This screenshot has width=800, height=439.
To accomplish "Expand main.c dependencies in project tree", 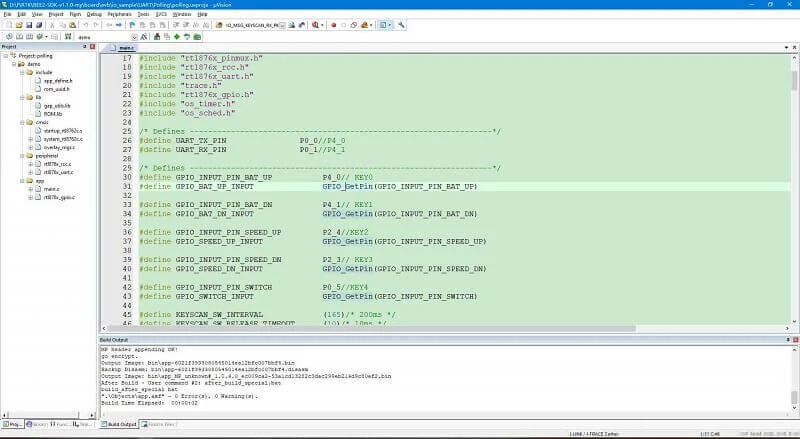I will click(x=31, y=189).
